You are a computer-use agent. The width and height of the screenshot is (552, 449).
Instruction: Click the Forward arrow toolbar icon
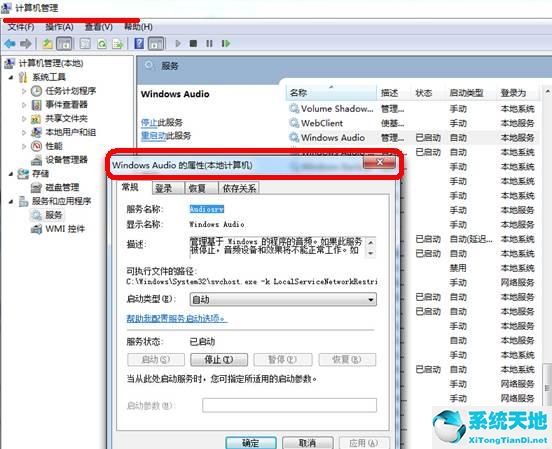click(x=25, y=44)
